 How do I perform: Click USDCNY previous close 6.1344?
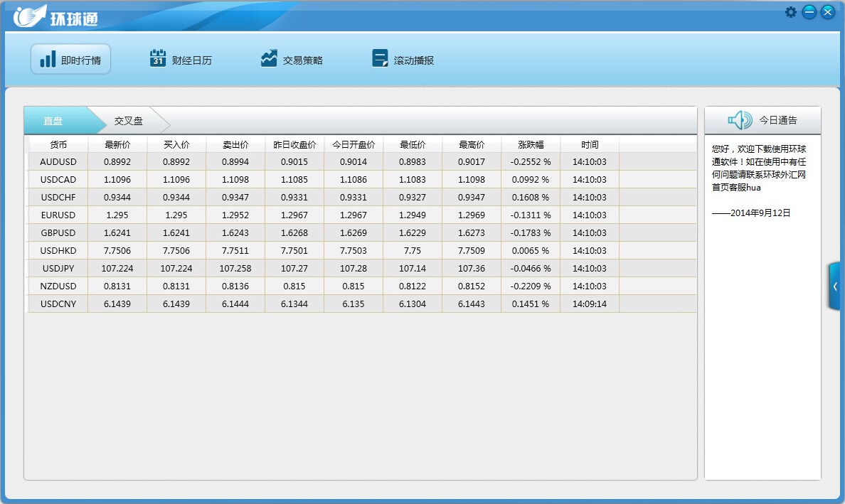pos(294,304)
